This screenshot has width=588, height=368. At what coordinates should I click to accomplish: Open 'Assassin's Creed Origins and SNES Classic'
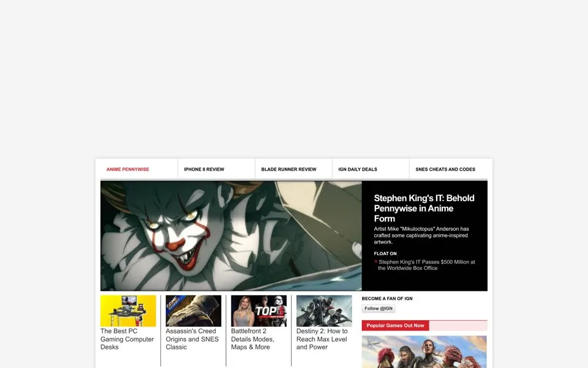192,339
